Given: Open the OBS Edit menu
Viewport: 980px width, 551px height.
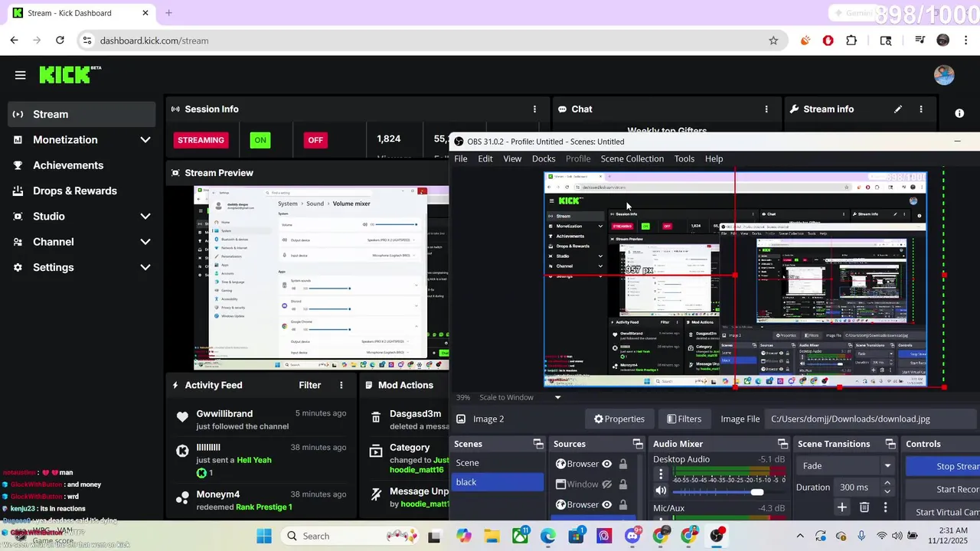Looking at the screenshot, I should point(485,158).
